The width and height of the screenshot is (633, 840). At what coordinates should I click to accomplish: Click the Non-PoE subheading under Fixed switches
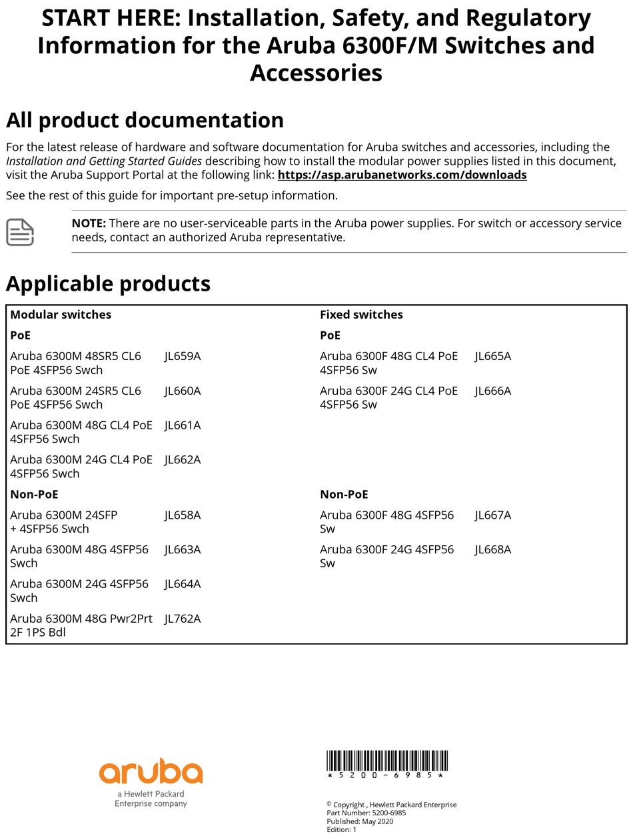344,494
